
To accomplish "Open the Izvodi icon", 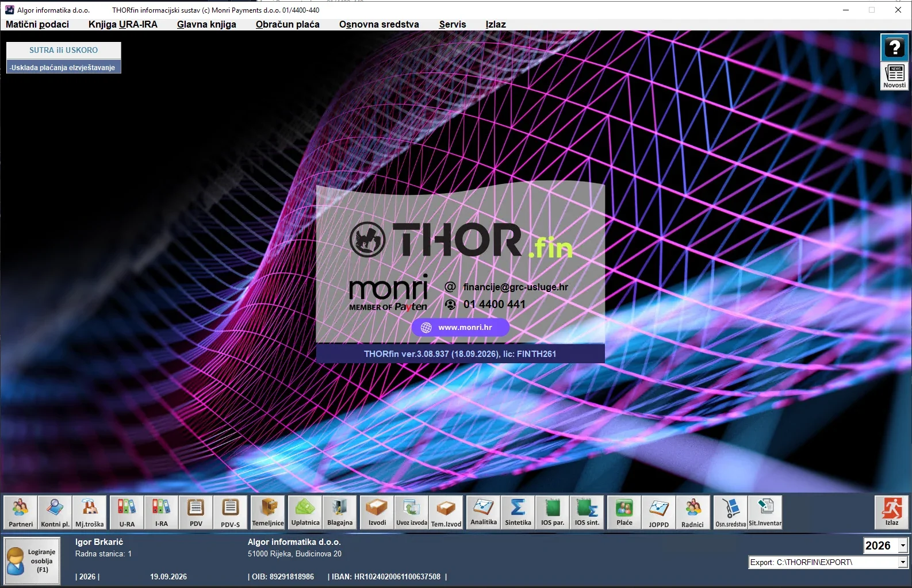I will (377, 512).
